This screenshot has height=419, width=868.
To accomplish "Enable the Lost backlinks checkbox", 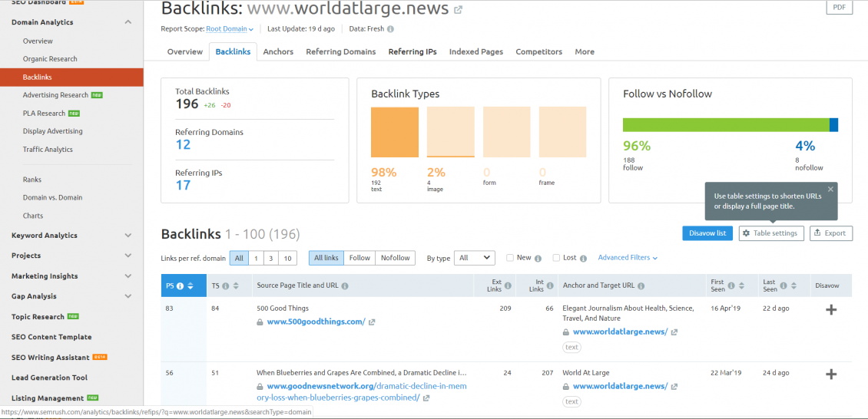I will point(556,258).
